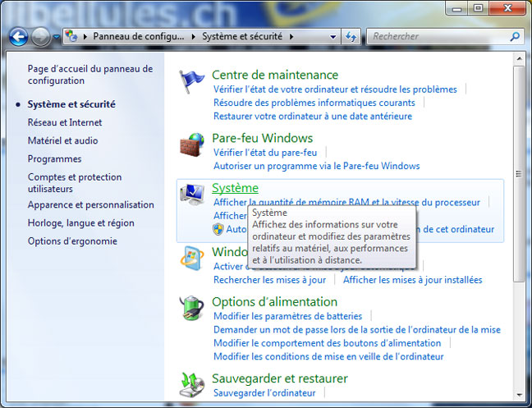Click the Windows Update icon

pyautogui.click(x=192, y=258)
